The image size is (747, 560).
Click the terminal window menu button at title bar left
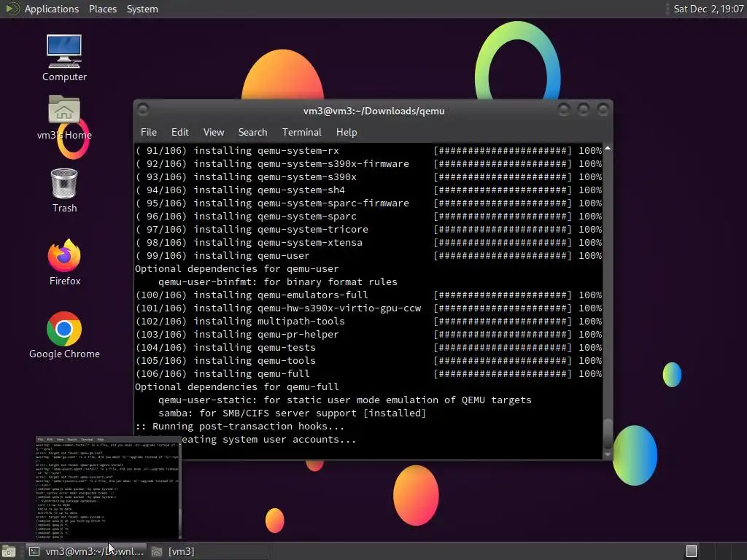coord(143,110)
